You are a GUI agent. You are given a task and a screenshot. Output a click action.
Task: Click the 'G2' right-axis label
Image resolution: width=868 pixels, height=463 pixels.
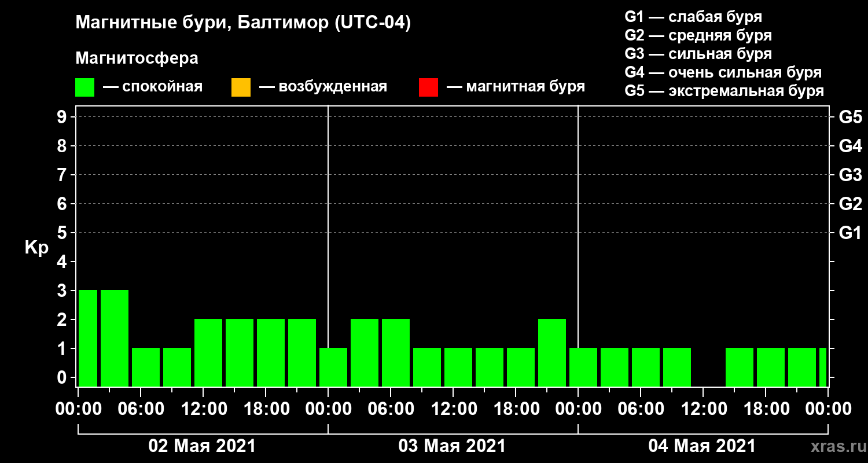pyautogui.click(x=850, y=204)
